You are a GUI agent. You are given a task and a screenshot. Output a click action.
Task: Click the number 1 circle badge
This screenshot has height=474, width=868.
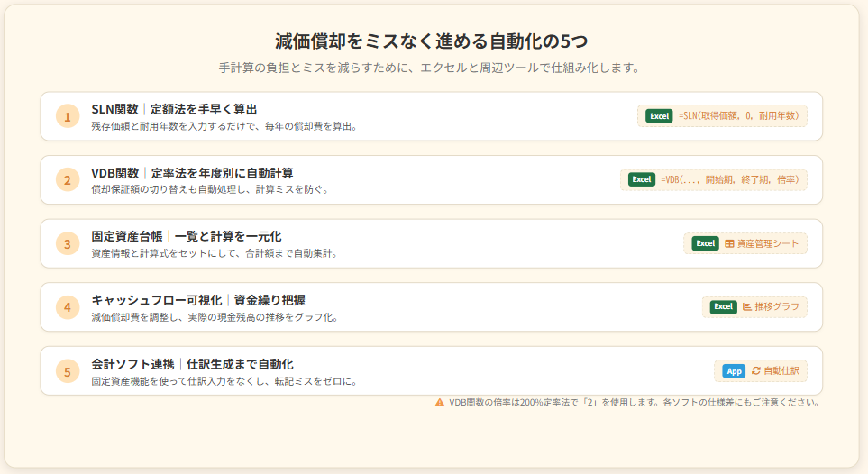pyautogui.click(x=68, y=116)
